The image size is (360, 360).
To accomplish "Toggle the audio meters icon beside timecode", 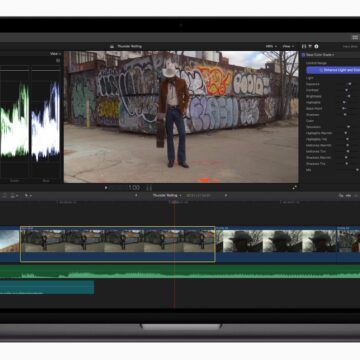I will click(x=149, y=188).
